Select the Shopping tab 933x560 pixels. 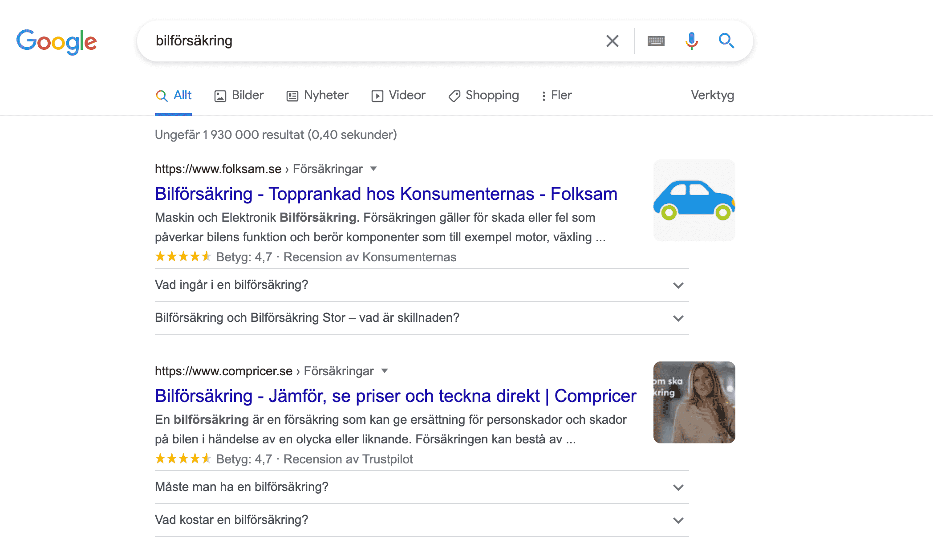pyautogui.click(x=483, y=95)
